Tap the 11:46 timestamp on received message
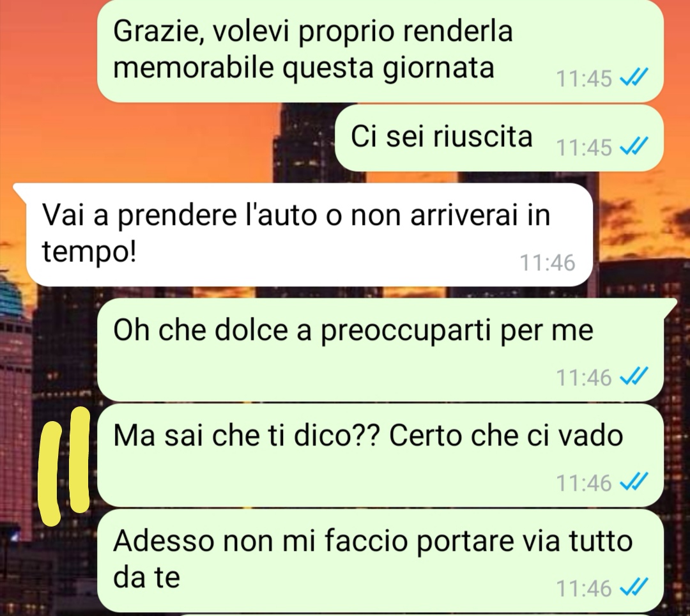The width and height of the screenshot is (690, 616). click(x=548, y=263)
